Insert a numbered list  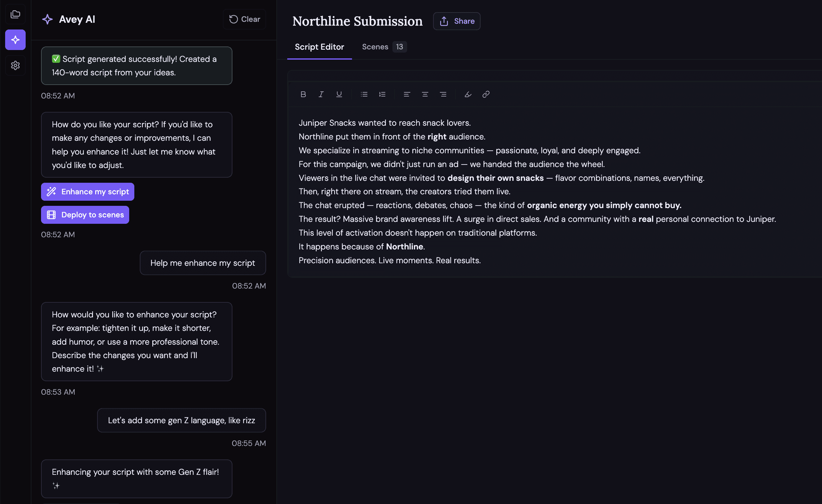point(382,94)
